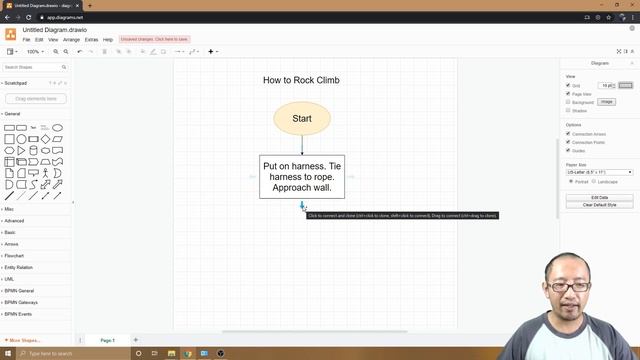
Task: Click unsaved changes save notice
Action: pyautogui.click(x=154, y=39)
